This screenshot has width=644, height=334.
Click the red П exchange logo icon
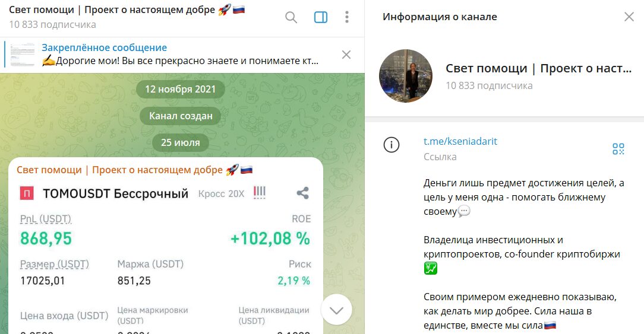coord(27,193)
